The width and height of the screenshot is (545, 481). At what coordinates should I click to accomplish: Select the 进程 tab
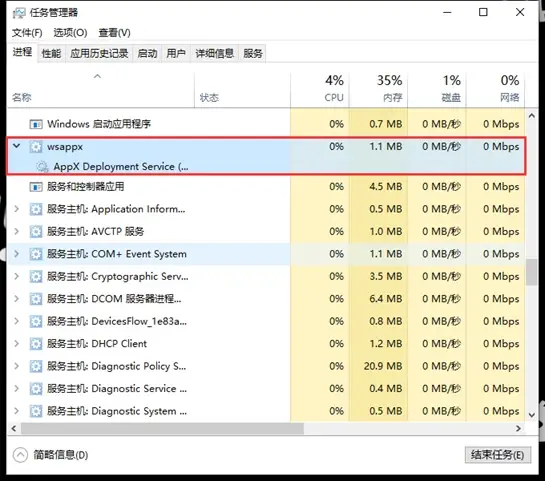22,52
